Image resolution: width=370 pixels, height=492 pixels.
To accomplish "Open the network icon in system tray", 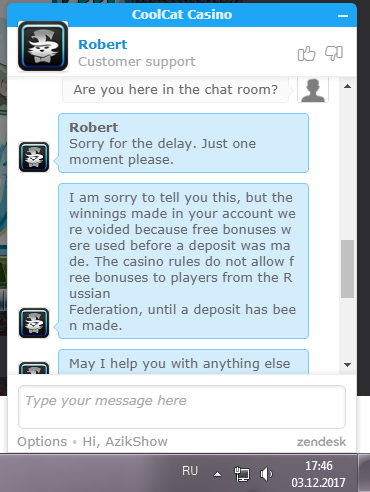I will click(x=242, y=474).
